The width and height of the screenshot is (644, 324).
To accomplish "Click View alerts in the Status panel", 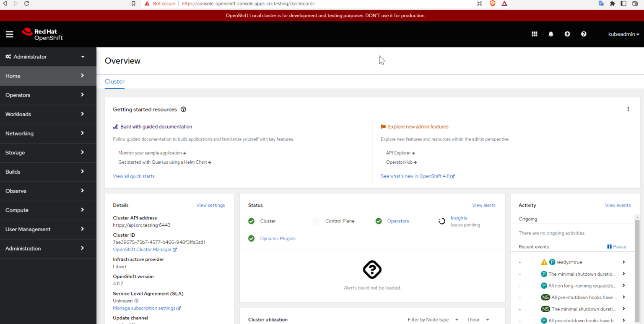I will coord(483,205).
